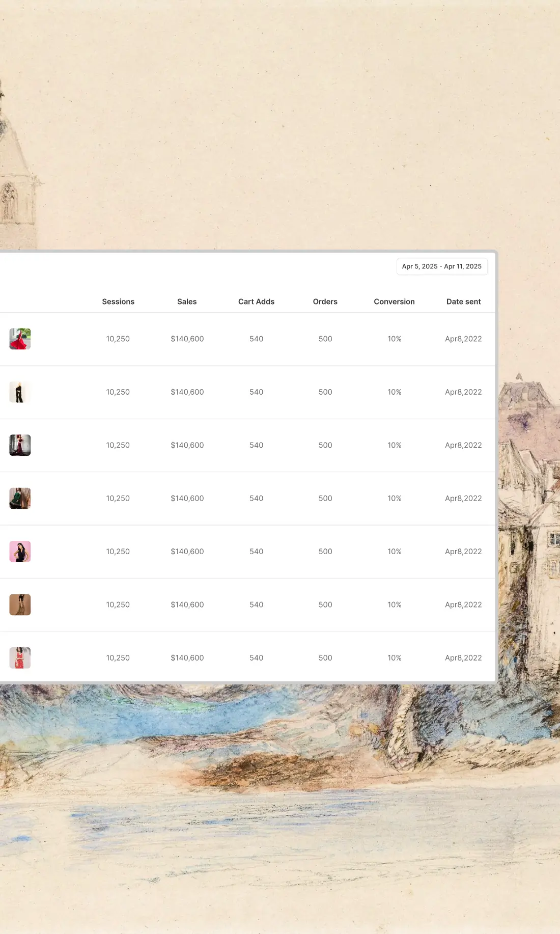Viewport: 560px width, 934px height.
Task: Sort by the Orders column header
Action: coord(325,301)
